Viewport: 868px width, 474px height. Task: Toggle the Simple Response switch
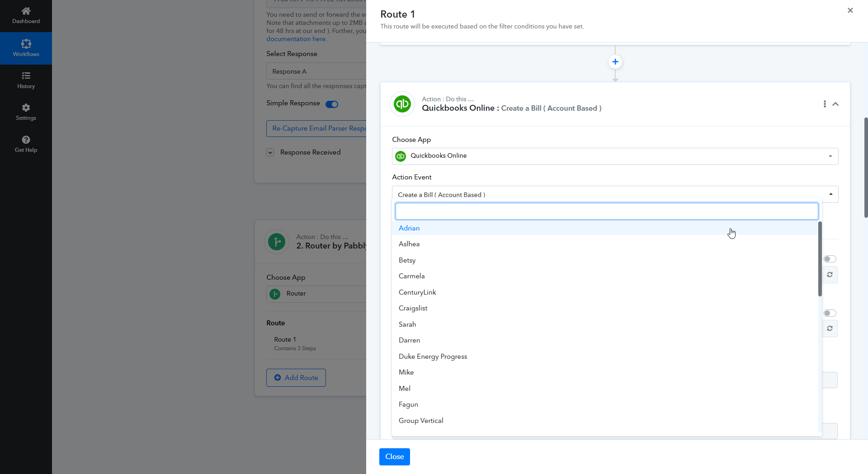332,104
